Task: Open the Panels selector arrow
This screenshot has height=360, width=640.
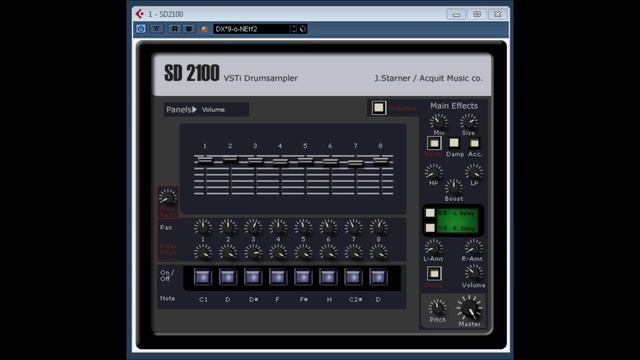Action: [195, 109]
